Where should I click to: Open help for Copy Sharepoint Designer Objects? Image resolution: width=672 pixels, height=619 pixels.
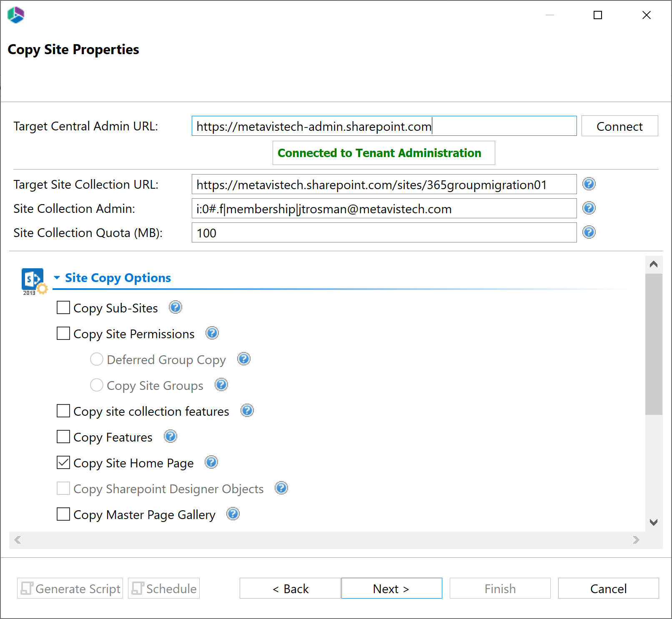(x=281, y=488)
